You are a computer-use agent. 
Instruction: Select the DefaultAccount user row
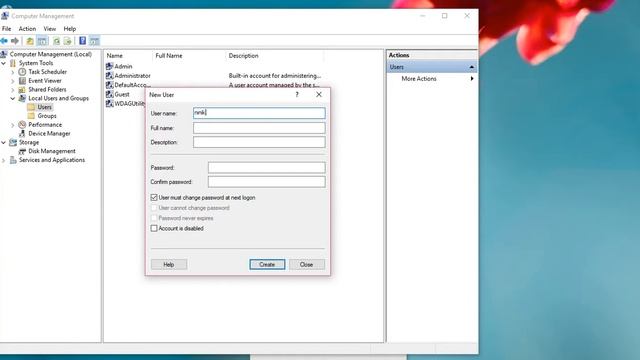(132, 85)
